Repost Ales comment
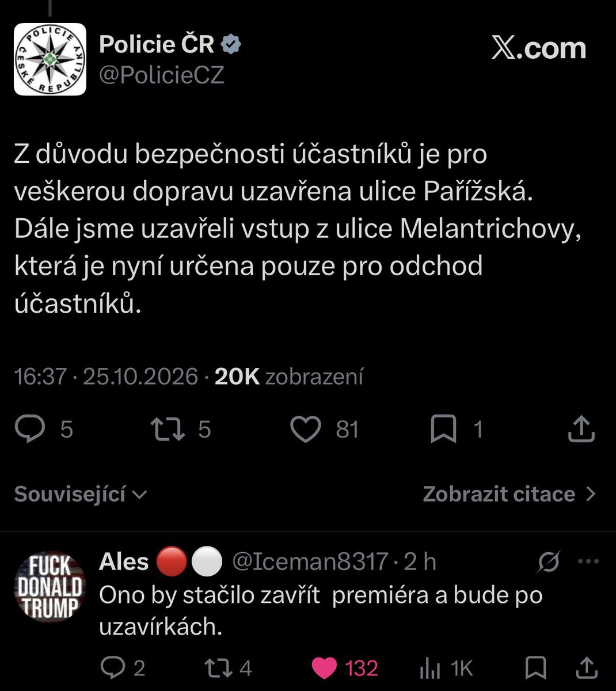The image size is (616, 691). point(218,668)
